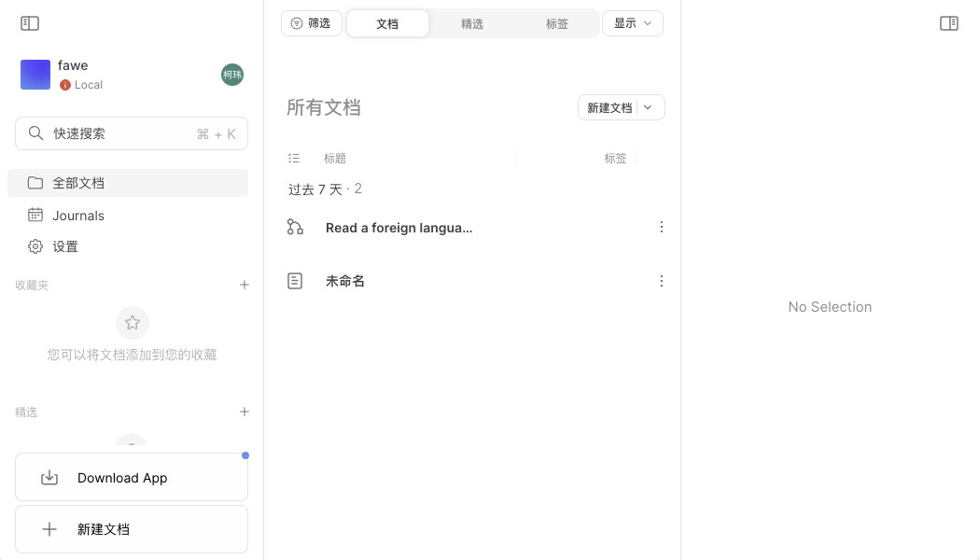979x560 pixels.
Task: Expand the 显示 display dropdown
Action: point(633,23)
